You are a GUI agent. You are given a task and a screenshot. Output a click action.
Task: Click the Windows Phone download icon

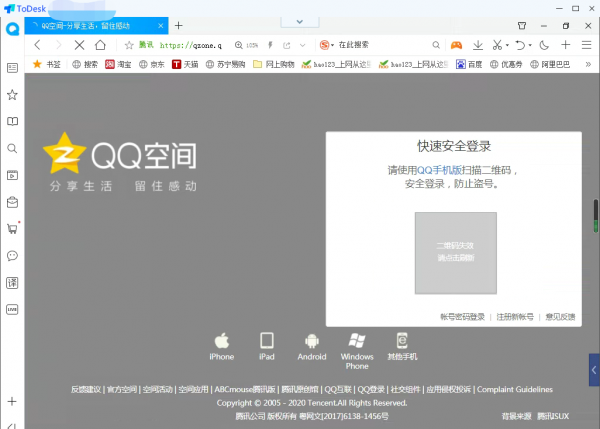[357, 351]
